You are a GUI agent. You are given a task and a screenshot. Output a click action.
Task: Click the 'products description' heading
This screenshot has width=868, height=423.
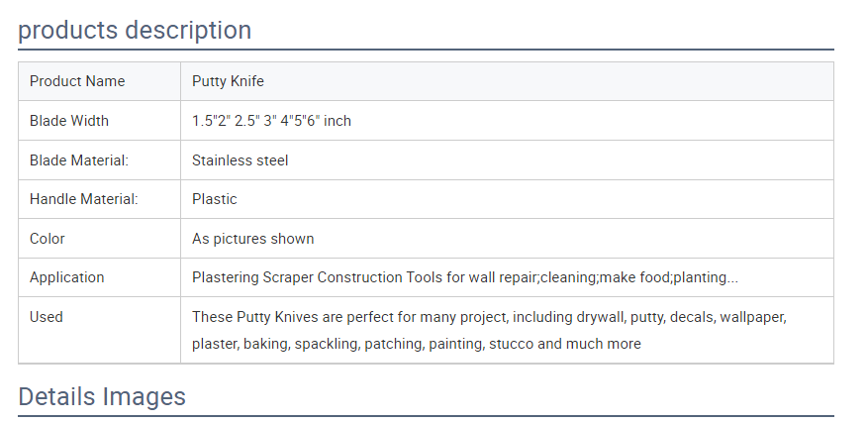[135, 30]
